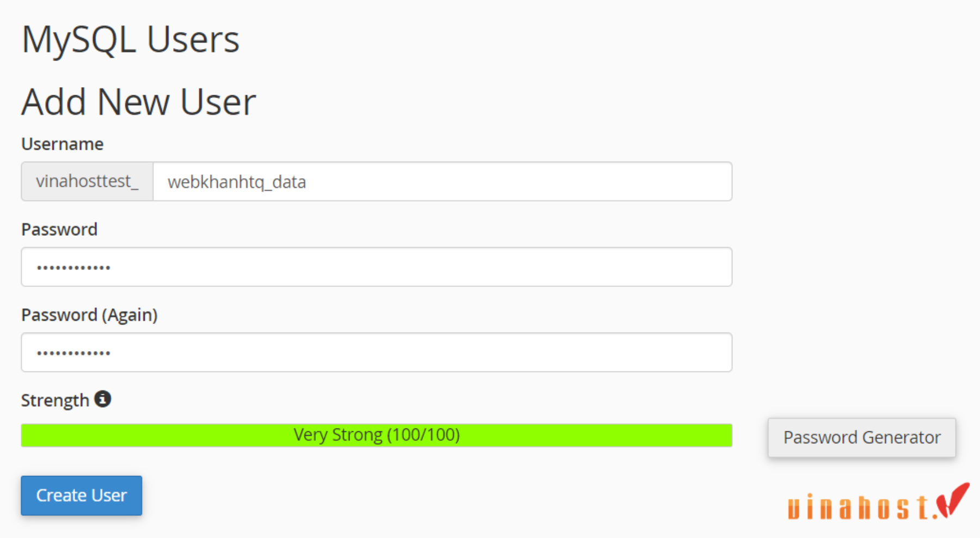
Task: Click the Very Strong (100/100) text
Action: click(377, 435)
